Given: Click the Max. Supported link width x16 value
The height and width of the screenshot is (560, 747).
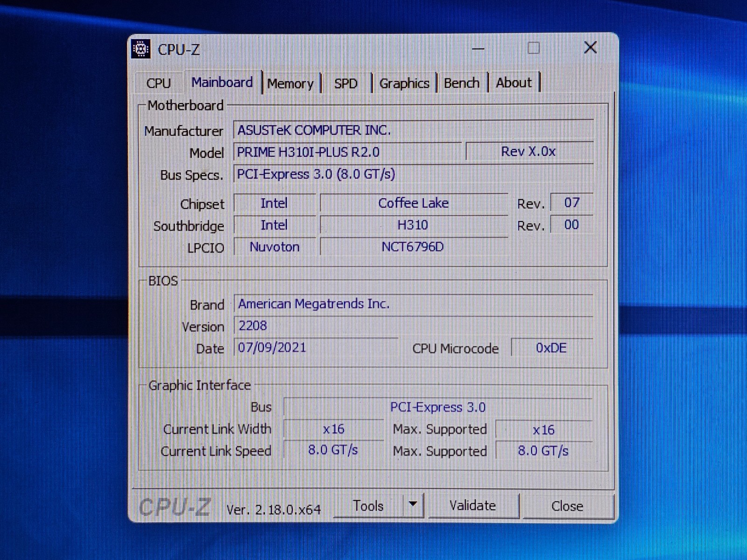Looking at the screenshot, I should tap(544, 430).
